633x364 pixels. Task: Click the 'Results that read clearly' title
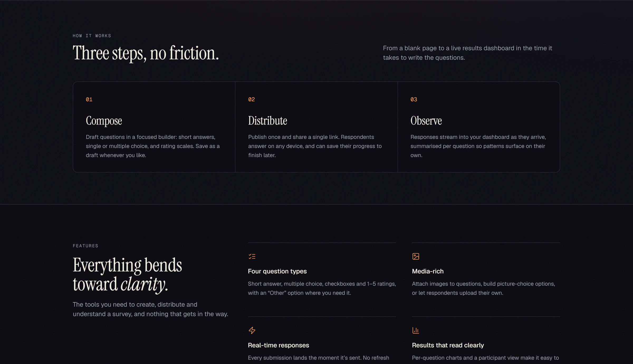coord(448,345)
